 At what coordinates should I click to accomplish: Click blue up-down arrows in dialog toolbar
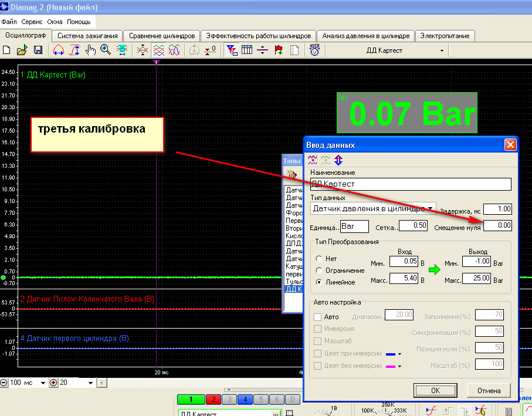click(338, 160)
